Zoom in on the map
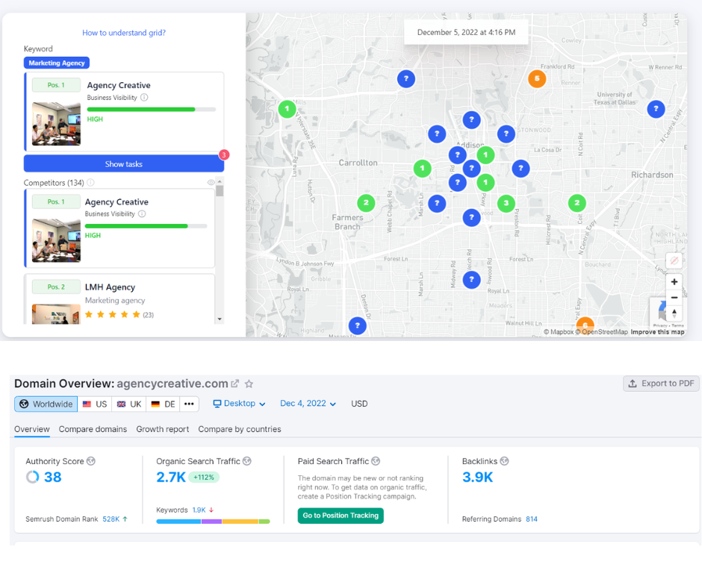 pos(674,281)
